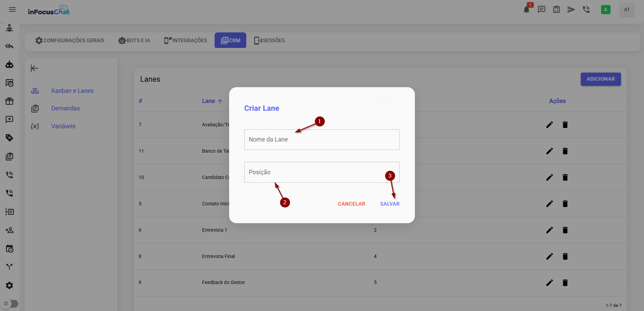Viewport: 644px width, 311px height.
Task: Collapse the CRM side panel arrow
Action: (x=34, y=68)
